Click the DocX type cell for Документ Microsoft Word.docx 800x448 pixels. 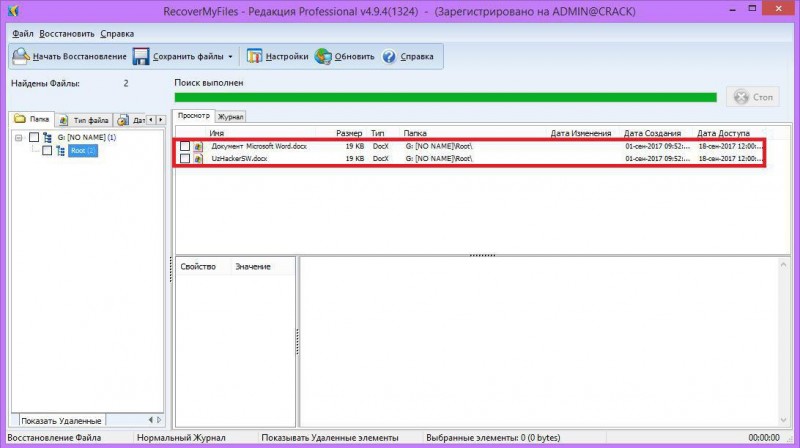[381, 146]
